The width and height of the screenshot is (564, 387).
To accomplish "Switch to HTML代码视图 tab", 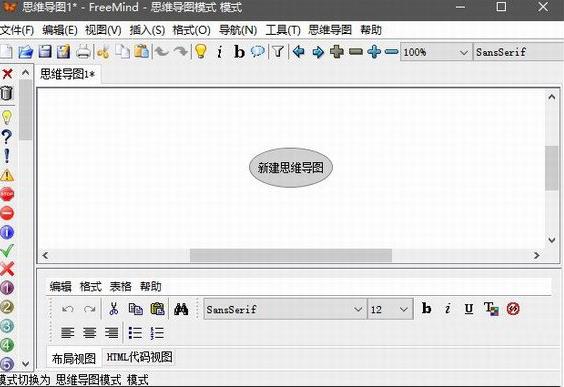I will coord(139,357).
